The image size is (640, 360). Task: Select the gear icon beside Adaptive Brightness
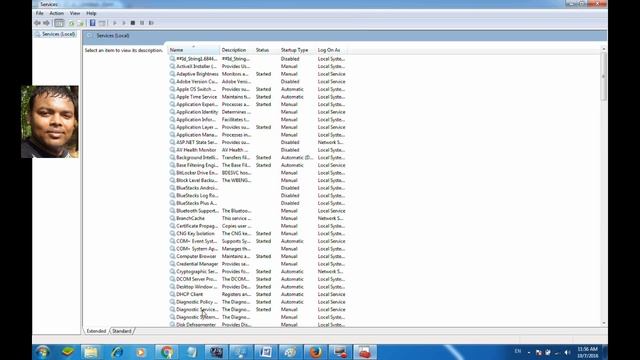click(172, 74)
